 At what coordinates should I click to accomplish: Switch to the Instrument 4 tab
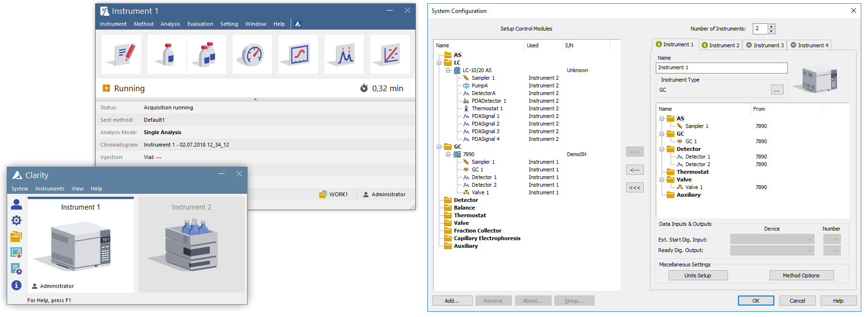point(809,45)
